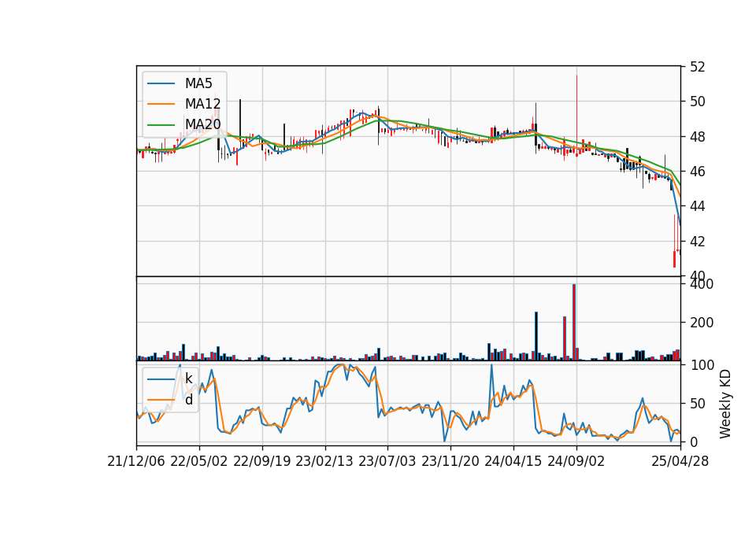Click the 23/11/20 date tick label
The image size is (756, 543).
[450, 461]
